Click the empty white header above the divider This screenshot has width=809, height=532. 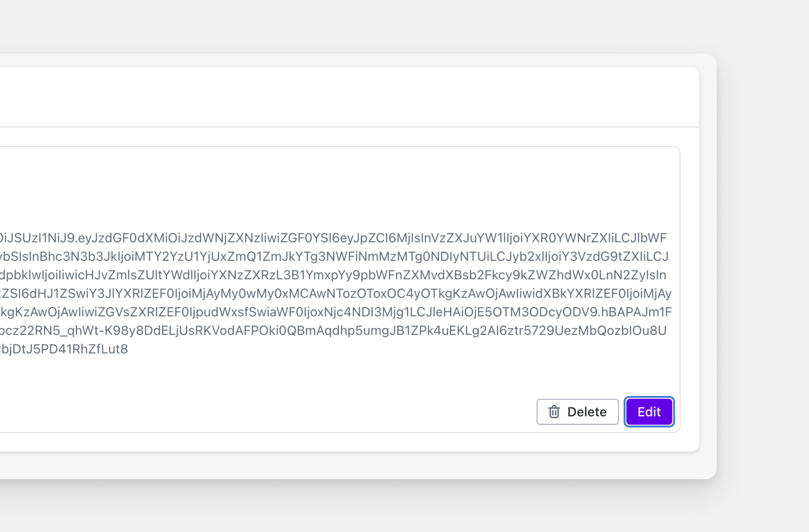click(x=340, y=97)
